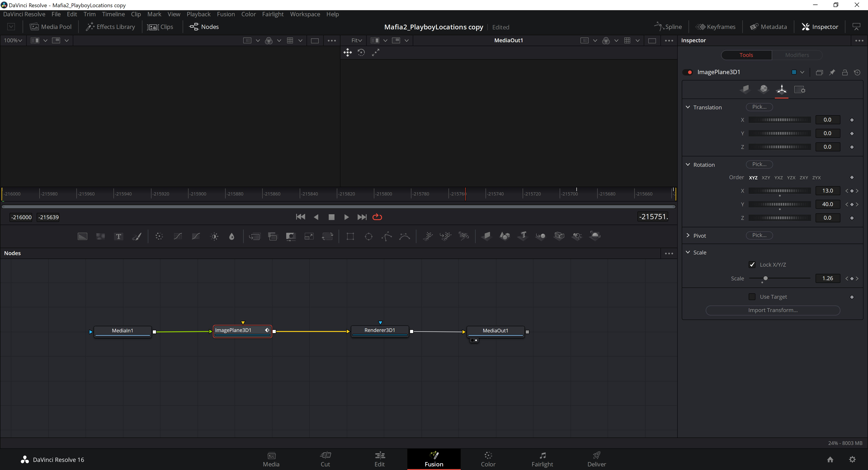Toggle keyframe diamond for Translation X
868x470 pixels.
tap(852, 120)
